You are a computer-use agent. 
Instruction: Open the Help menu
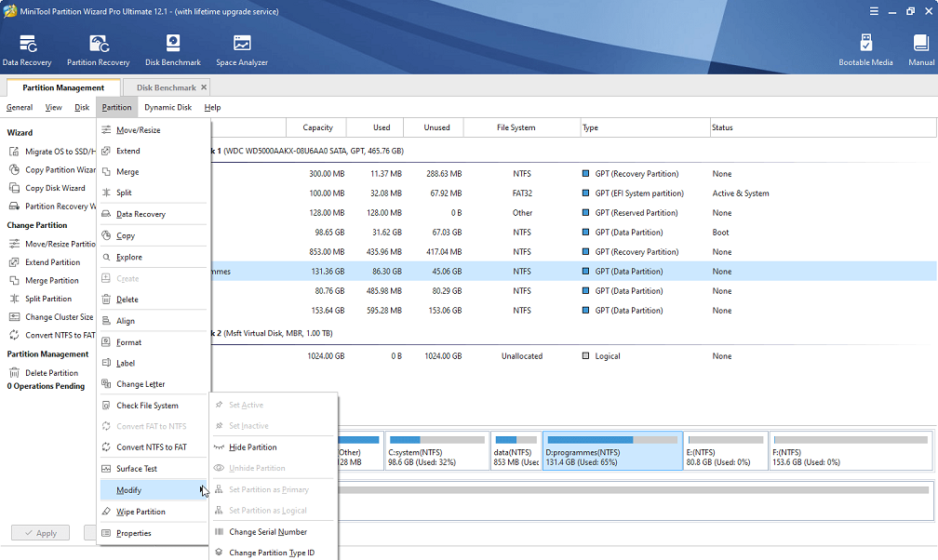click(212, 108)
